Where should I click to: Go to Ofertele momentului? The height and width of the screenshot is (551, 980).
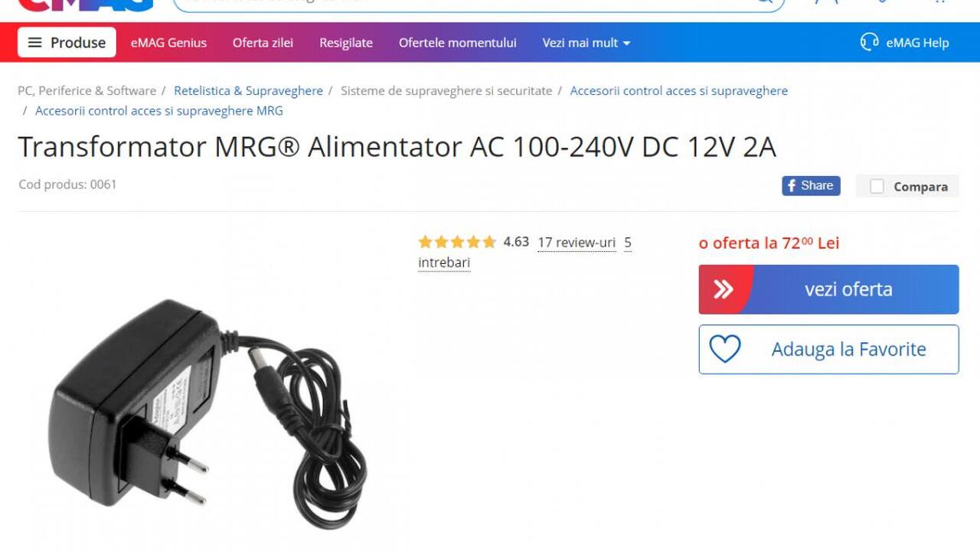tap(457, 43)
